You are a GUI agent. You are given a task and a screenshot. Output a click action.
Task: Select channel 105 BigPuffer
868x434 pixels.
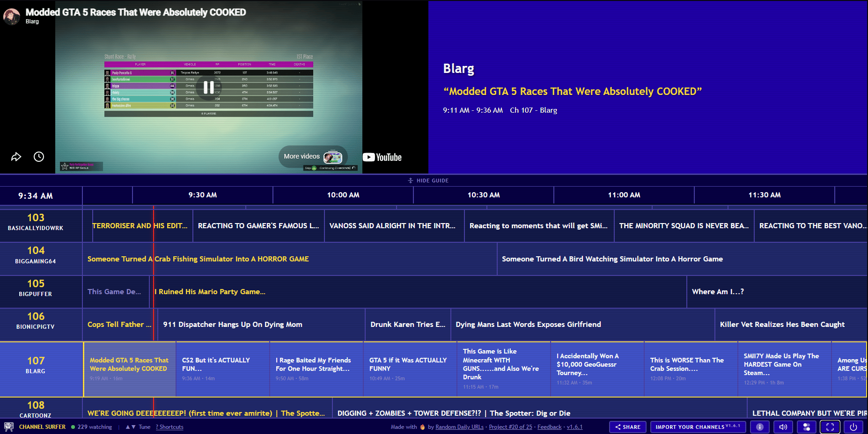[41, 291]
